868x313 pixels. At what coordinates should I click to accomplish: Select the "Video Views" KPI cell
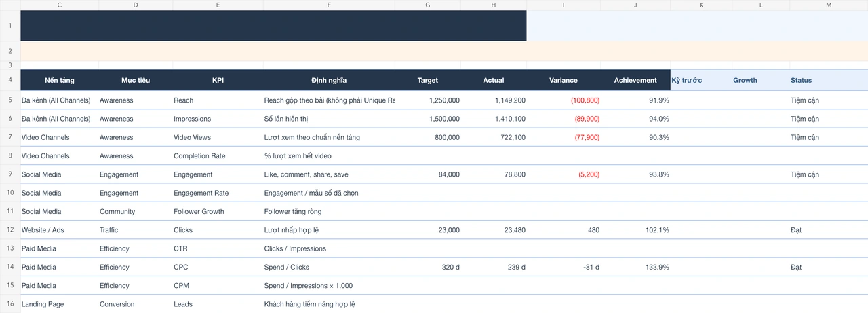(x=218, y=137)
